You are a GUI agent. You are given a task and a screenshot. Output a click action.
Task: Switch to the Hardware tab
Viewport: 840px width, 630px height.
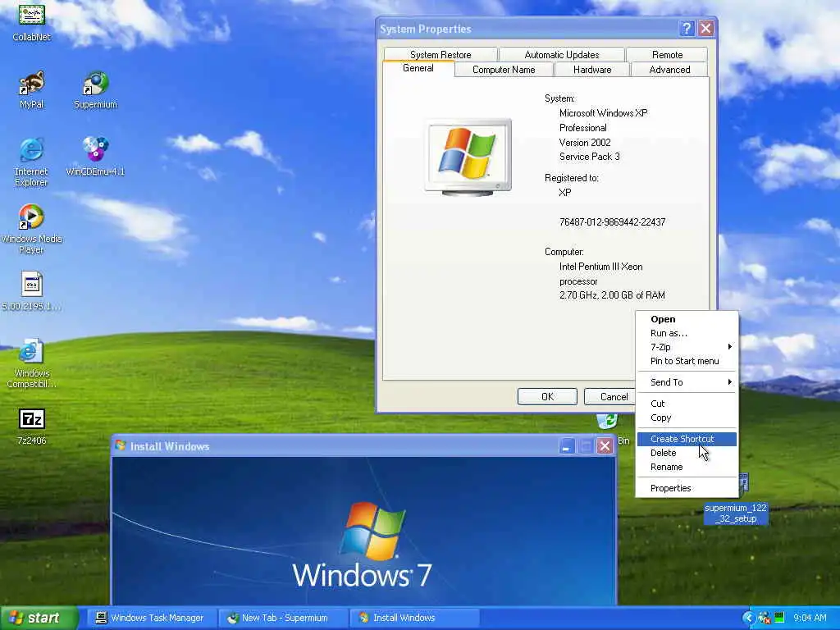click(x=592, y=70)
